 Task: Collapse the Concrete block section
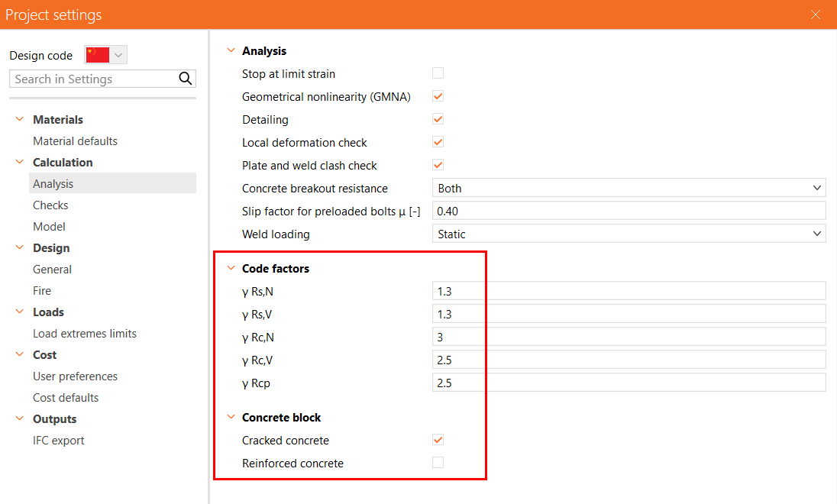click(x=231, y=418)
